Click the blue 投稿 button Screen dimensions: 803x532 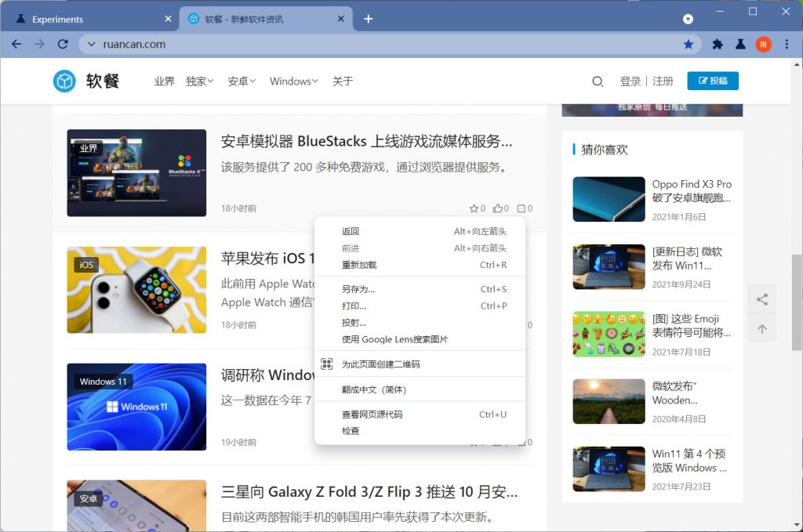click(712, 81)
